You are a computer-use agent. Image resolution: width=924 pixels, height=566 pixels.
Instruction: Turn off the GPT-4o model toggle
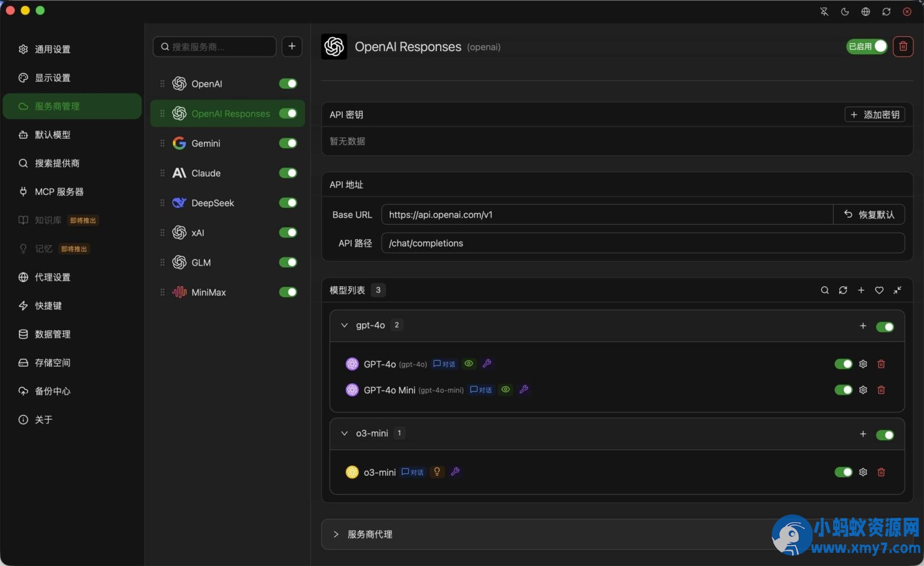tap(843, 364)
